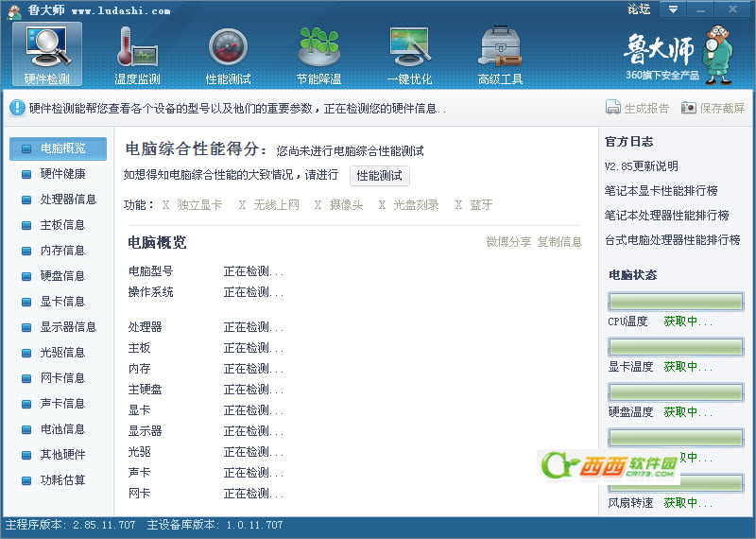
Task: Open the title bar dropdown menu arrow
Action: click(x=673, y=9)
